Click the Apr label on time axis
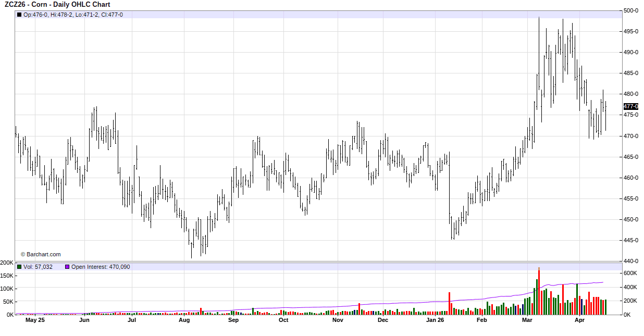The height and width of the screenshot is (336, 644). tap(579, 320)
